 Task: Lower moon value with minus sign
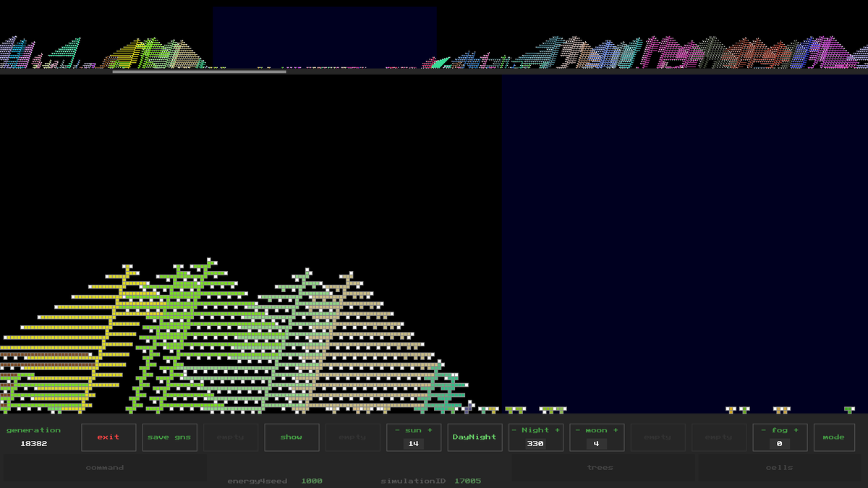point(579,430)
